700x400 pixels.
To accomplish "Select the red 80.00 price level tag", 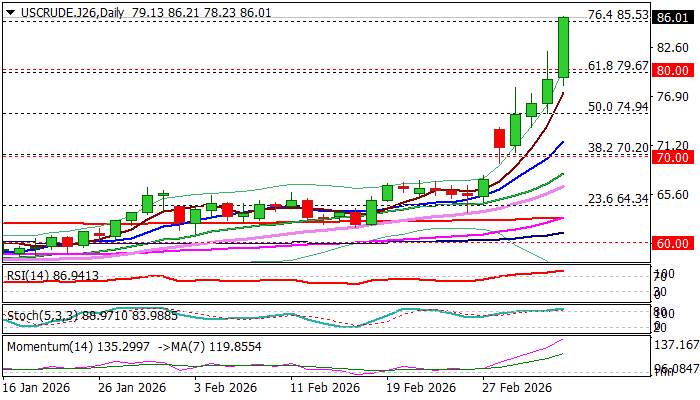I will click(x=667, y=71).
